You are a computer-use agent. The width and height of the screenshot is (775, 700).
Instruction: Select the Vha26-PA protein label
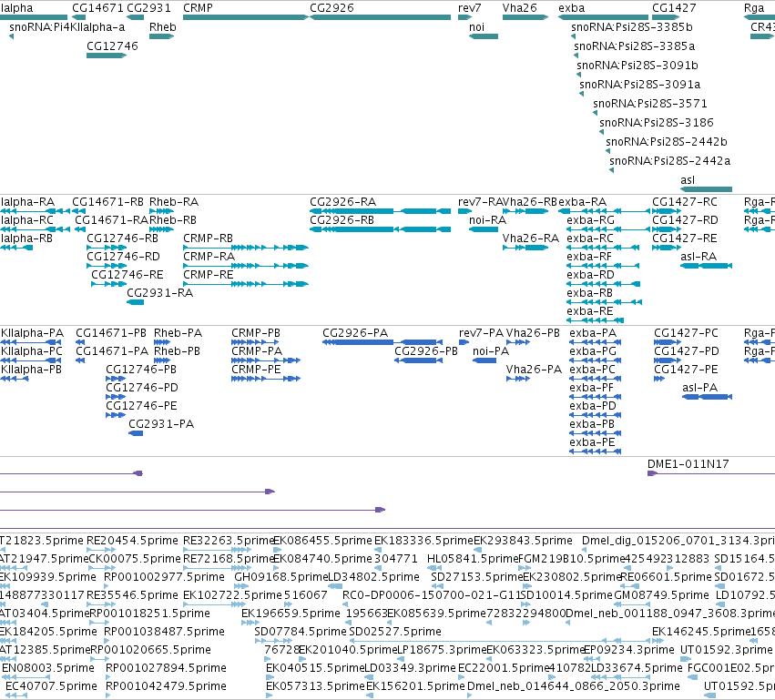click(534, 370)
